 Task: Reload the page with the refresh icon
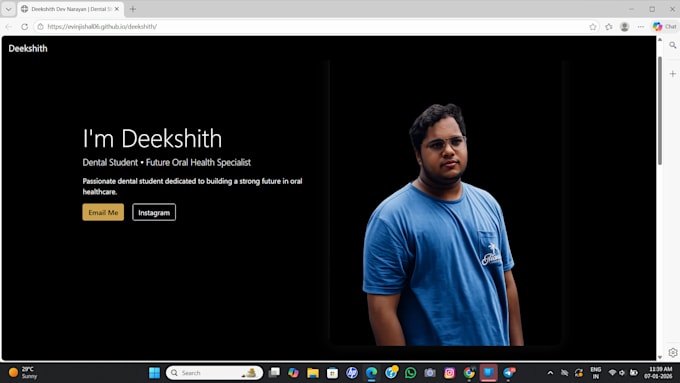tap(25, 26)
